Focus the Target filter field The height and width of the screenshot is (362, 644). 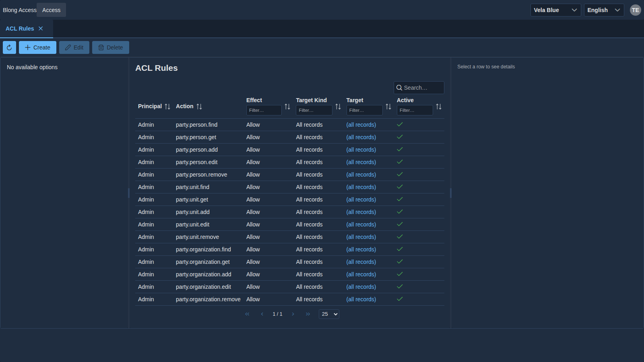coord(364,110)
